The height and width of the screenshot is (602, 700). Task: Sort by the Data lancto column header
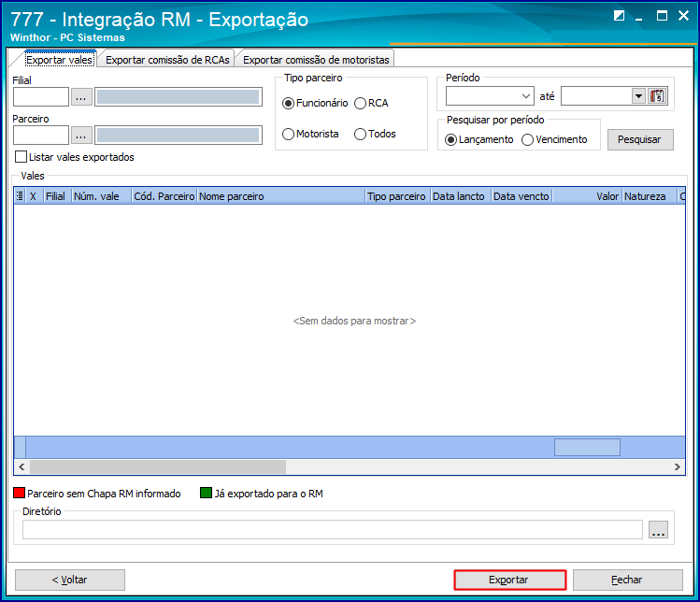(460, 196)
